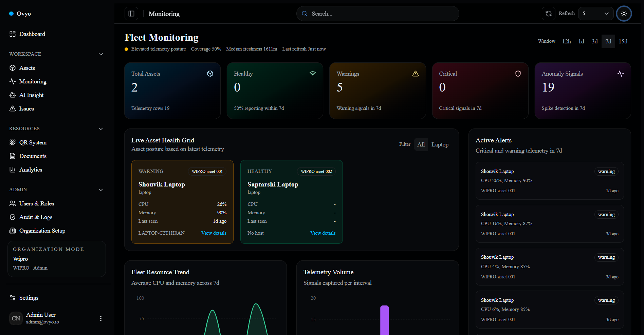
Task: Select the All filter option
Action: (421, 144)
